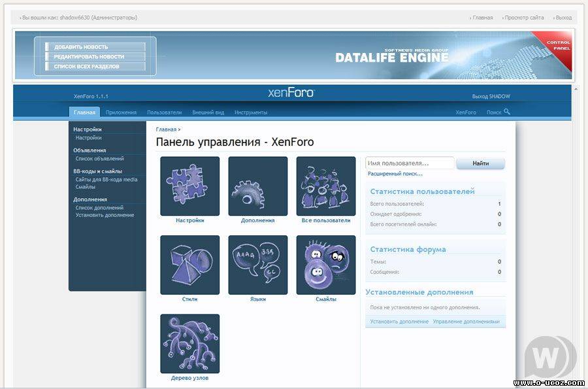This screenshot has height=389, width=588.
Task: Click the Статистика пользователей heading
Action: (x=422, y=192)
